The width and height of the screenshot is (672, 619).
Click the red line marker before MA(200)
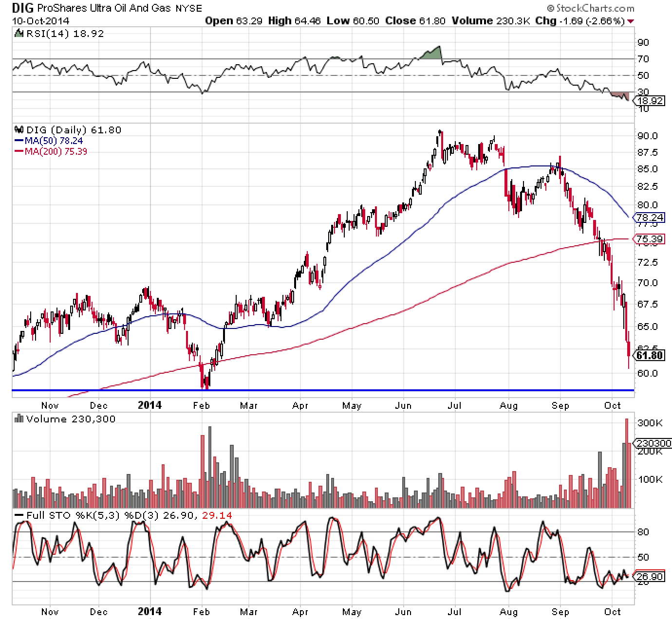click(19, 151)
